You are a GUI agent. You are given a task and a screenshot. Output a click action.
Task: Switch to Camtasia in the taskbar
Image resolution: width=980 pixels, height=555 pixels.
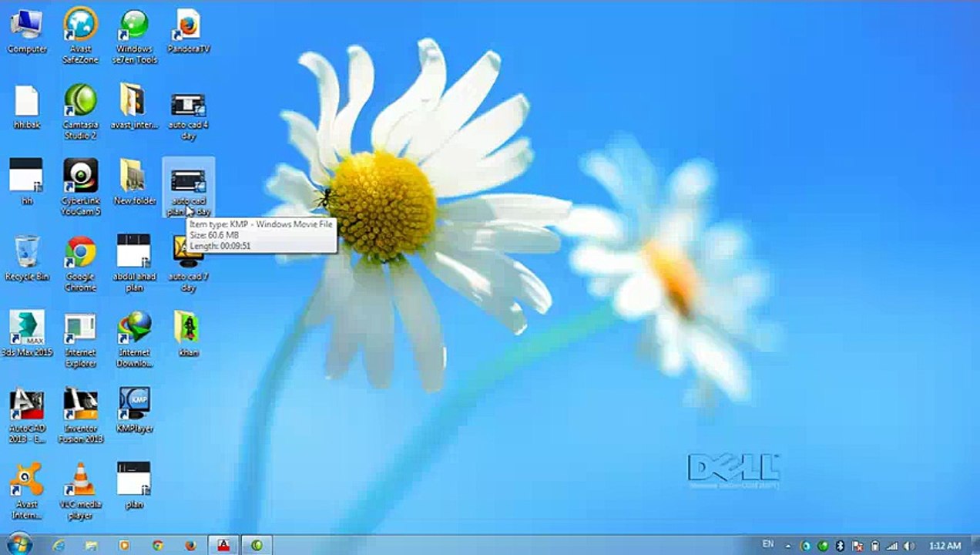click(x=257, y=545)
